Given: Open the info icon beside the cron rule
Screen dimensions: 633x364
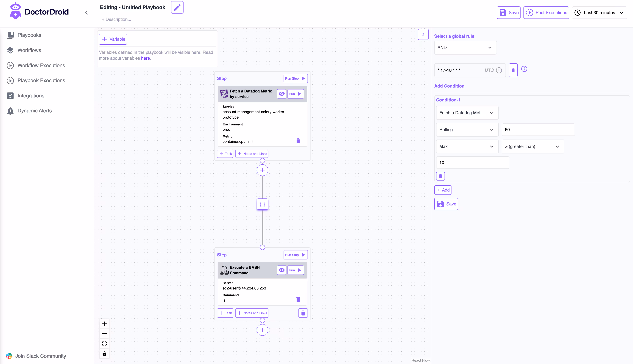Looking at the screenshot, I should [x=524, y=69].
